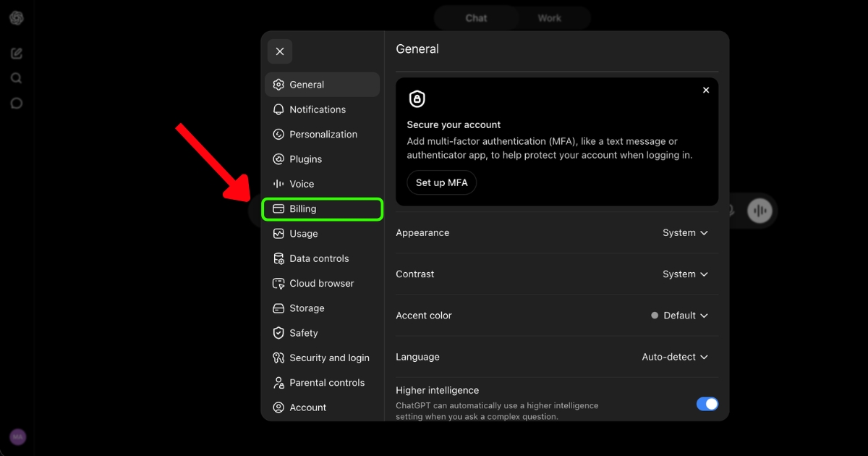Click the Notifications bell icon
868x456 pixels.
(278, 109)
